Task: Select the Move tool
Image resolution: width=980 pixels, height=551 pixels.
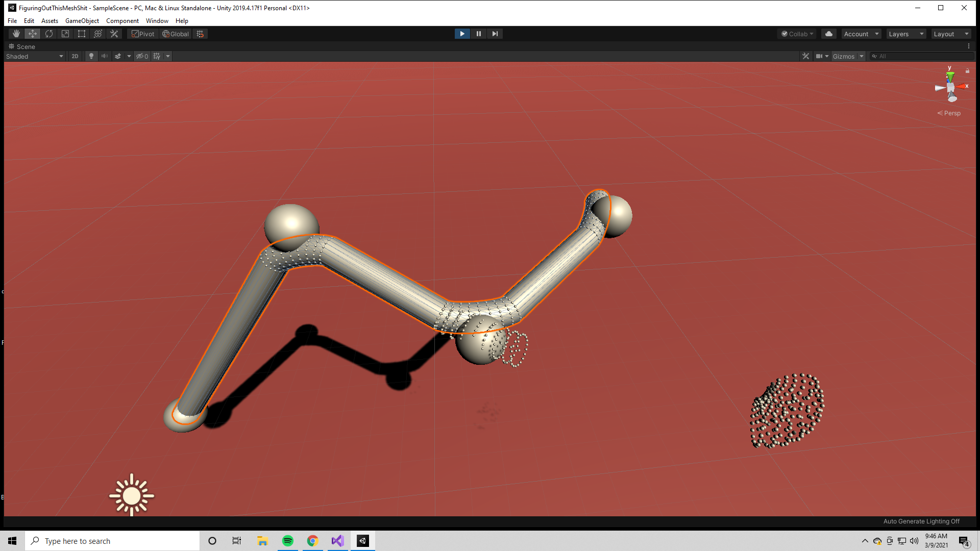Action: tap(33, 34)
